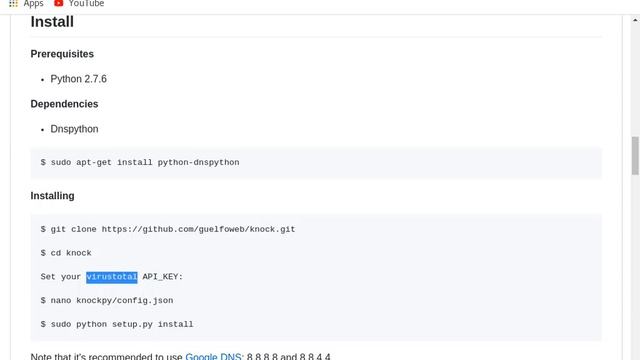Click the YouTube bookmark label
The width and height of the screenshot is (640, 360).
tap(86, 4)
